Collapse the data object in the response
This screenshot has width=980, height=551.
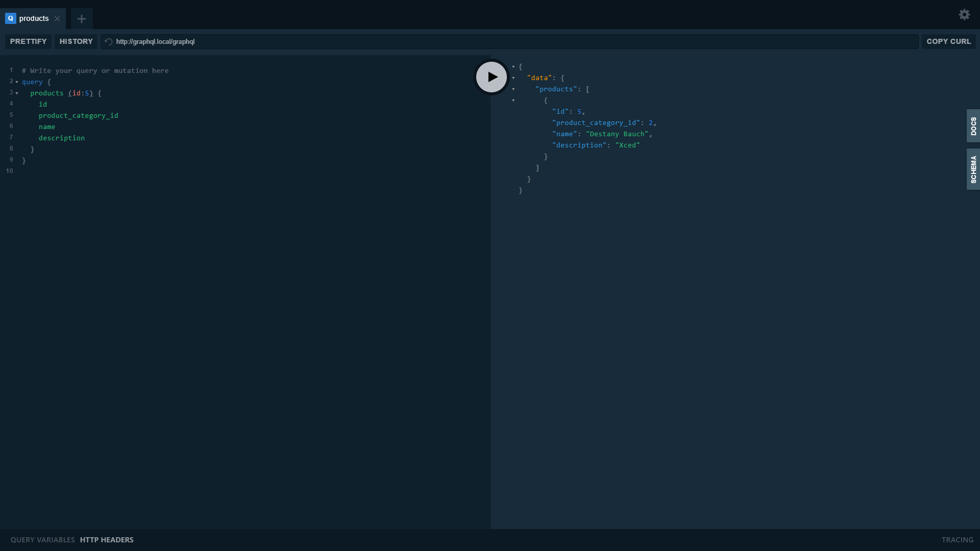513,78
